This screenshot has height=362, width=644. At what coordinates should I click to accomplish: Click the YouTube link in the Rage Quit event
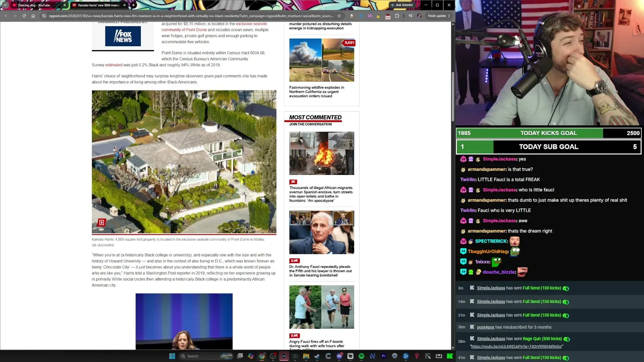(516, 346)
